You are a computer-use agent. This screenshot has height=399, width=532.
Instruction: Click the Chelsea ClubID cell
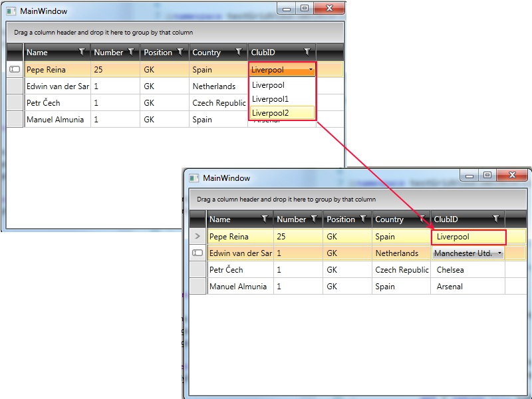pos(467,270)
